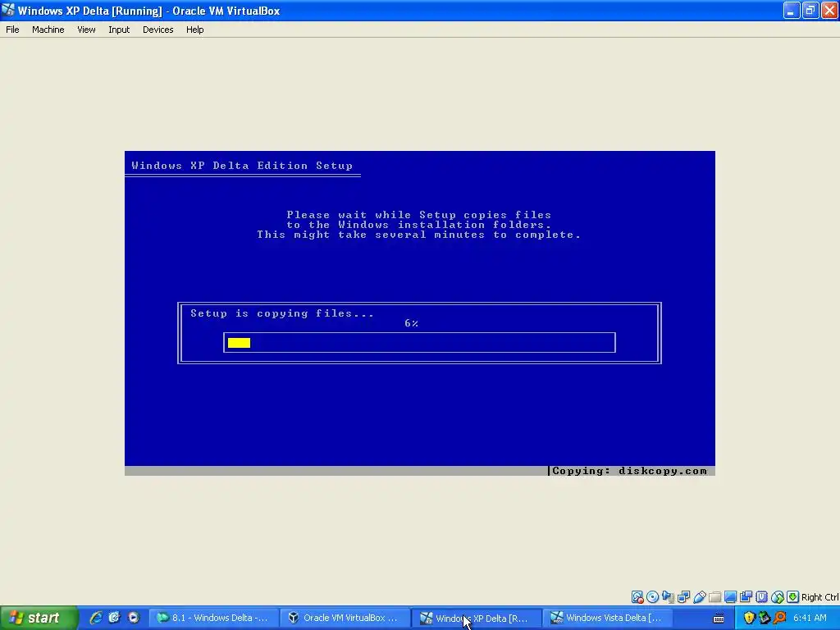Open the Input menu
840x630 pixels.
click(119, 30)
